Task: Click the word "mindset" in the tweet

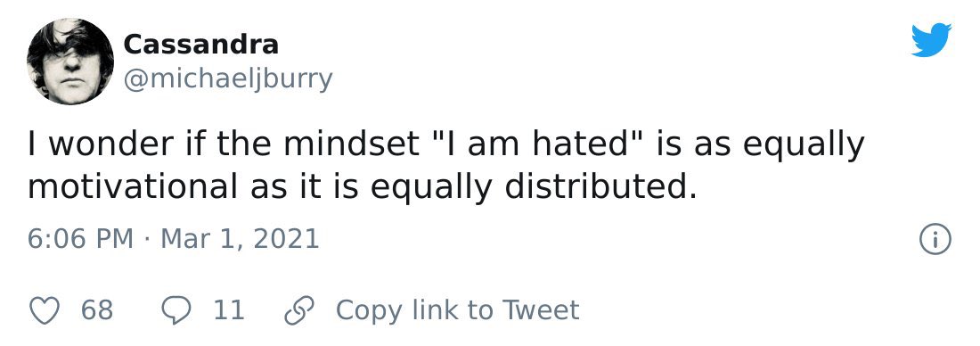Action: coord(351,144)
